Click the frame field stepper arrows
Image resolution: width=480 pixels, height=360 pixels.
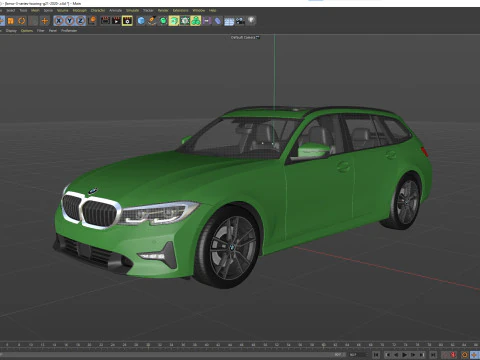pyautogui.click(x=367, y=355)
